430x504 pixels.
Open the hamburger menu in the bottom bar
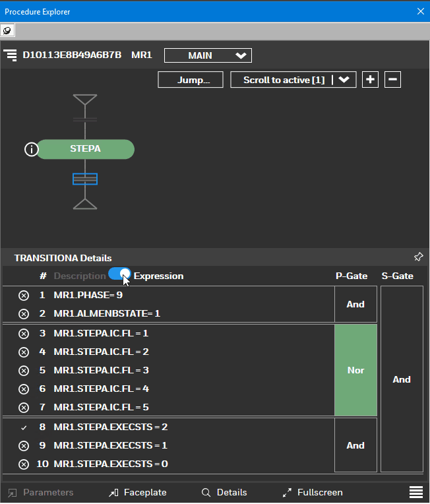tap(416, 492)
